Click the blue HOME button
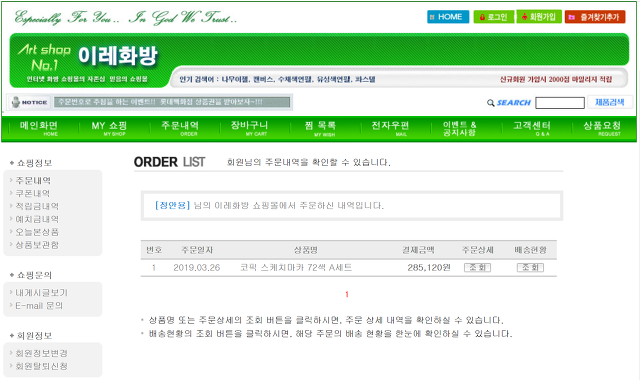Image resolution: width=640 pixels, height=380 pixels. [x=448, y=17]
